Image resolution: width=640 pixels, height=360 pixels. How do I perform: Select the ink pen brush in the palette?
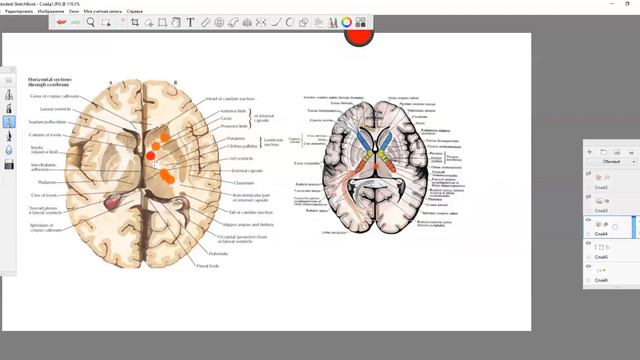(x=9, y=136)
